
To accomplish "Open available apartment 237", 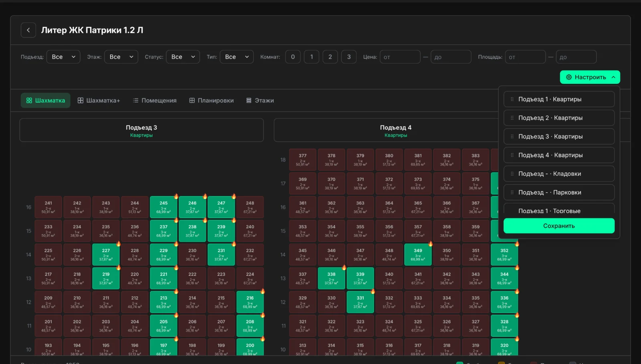I will click(163, 231).
